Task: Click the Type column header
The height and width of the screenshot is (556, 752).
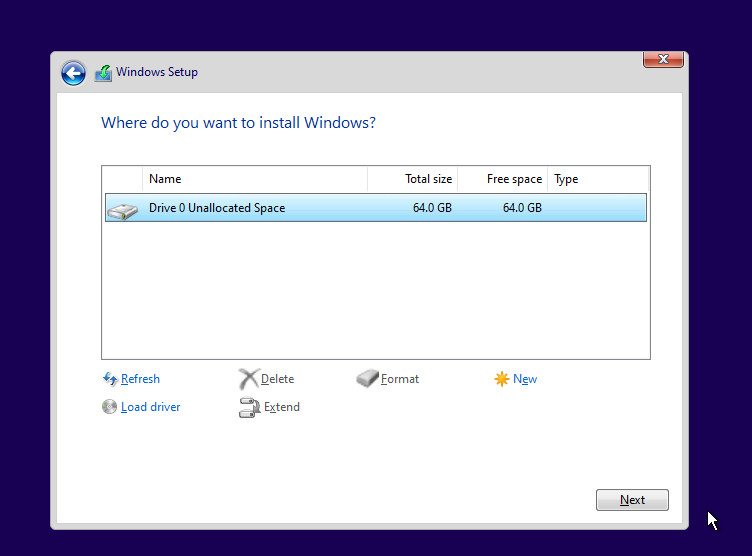Action: 598,179
